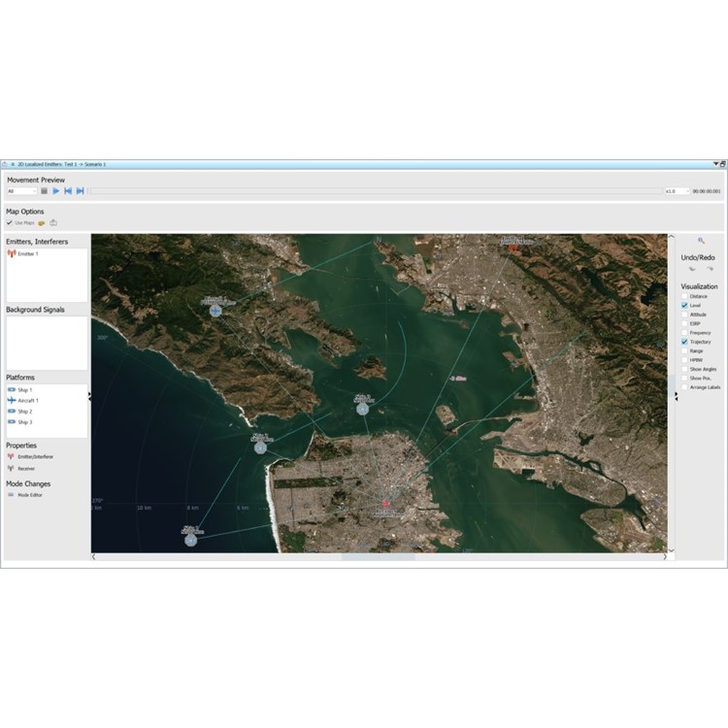
Task: Click the ship marker near Golden Gate entrance
Action: (x=260, y=447)
